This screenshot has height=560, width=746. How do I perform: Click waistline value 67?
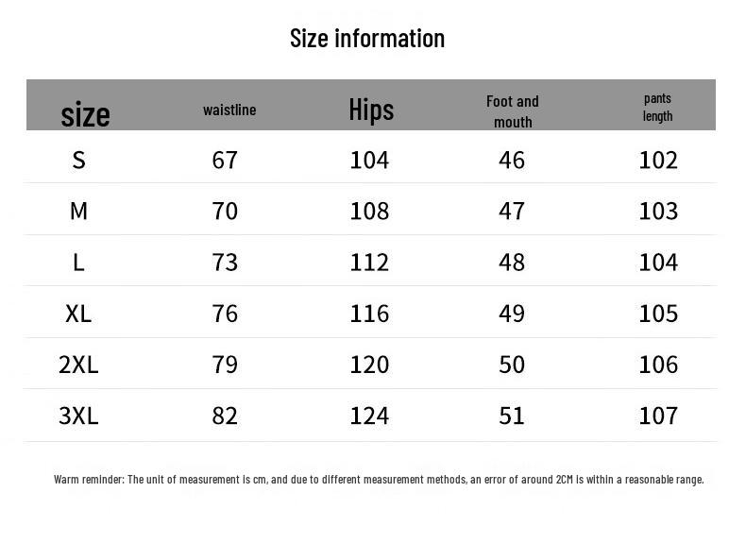point(225,160)
